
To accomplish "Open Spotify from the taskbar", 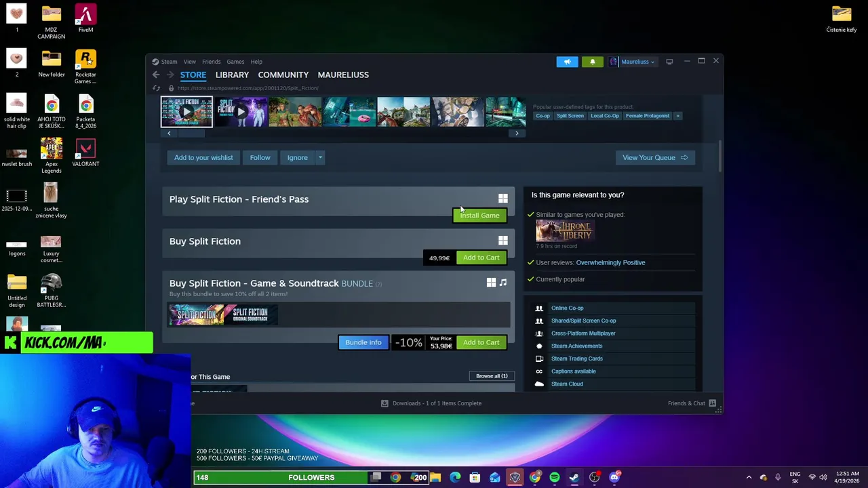I will [x=555, y=477].
